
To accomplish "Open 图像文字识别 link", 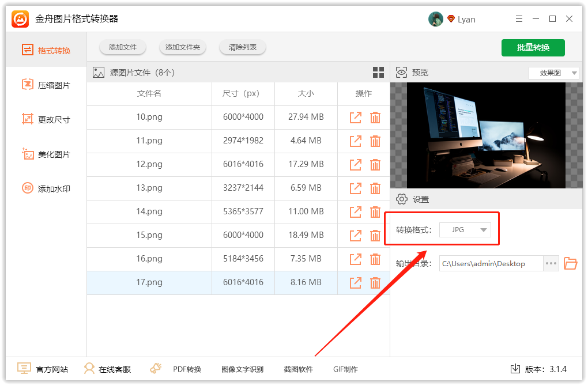I will 242,369.
